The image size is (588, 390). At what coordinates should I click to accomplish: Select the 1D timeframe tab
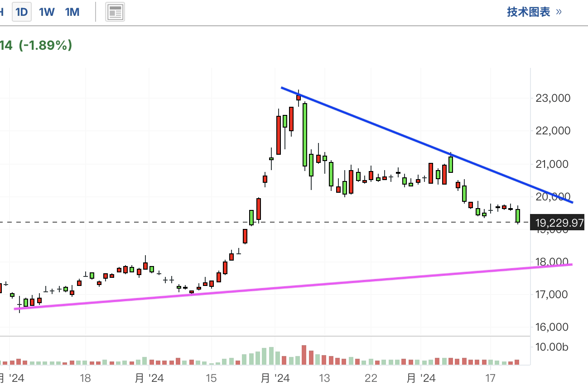coord(22,12)
